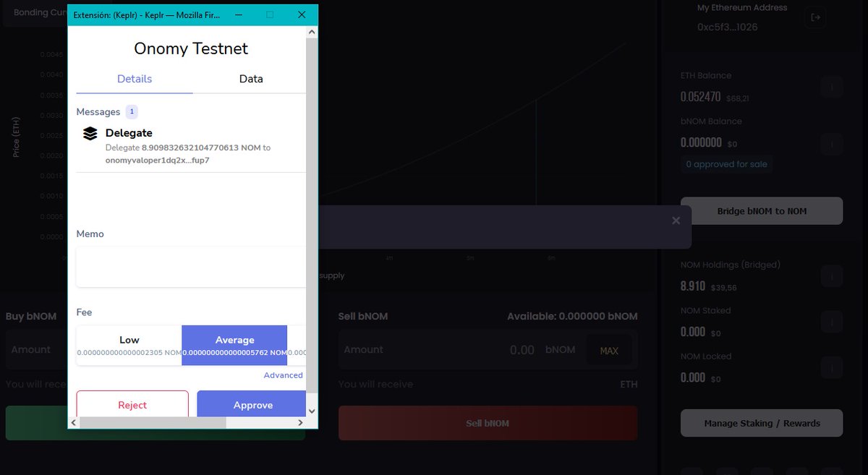Screen dimensions: 868x475
Task: Approve the Keplr delegate transaction
Action: pos(252,404)
